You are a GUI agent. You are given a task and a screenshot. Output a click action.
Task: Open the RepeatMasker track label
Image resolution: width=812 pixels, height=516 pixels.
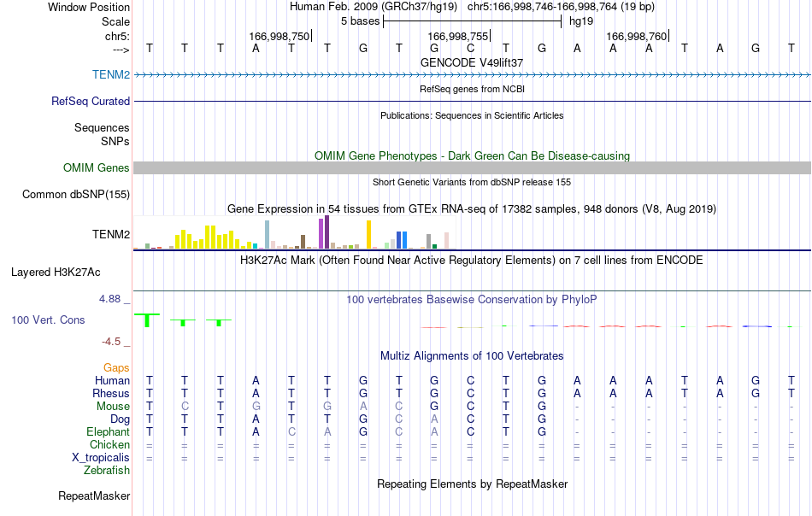(x=94, y=495)
